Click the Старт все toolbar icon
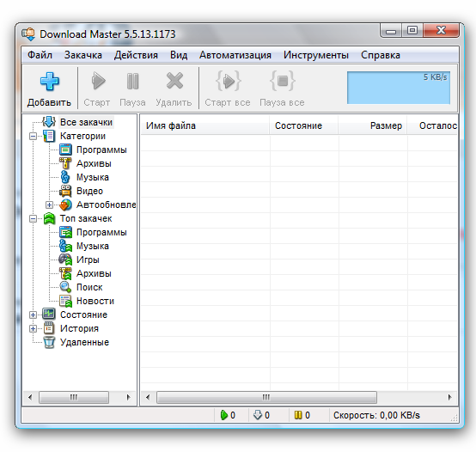 point(228,81)
